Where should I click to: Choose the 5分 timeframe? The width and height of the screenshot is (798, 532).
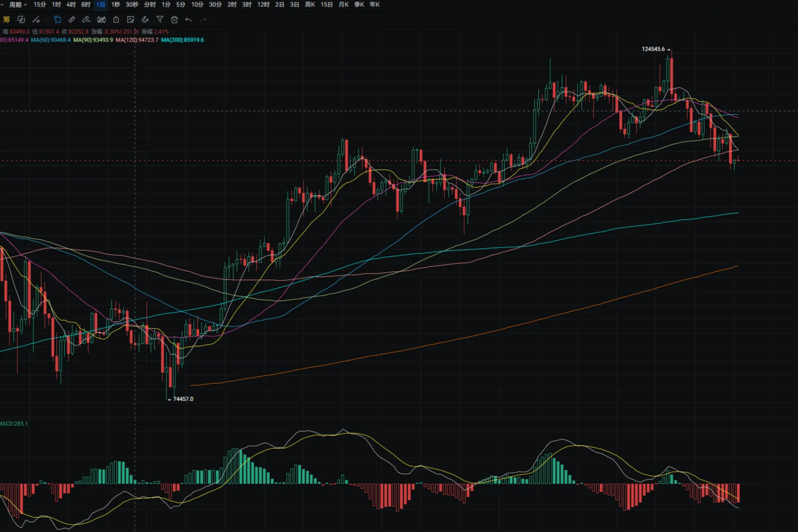[181, 5]
